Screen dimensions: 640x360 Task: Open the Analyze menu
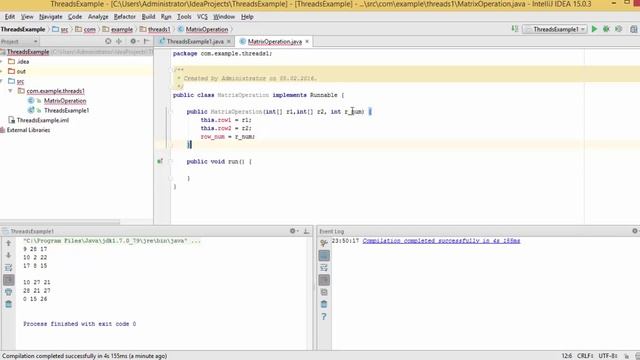98,17
